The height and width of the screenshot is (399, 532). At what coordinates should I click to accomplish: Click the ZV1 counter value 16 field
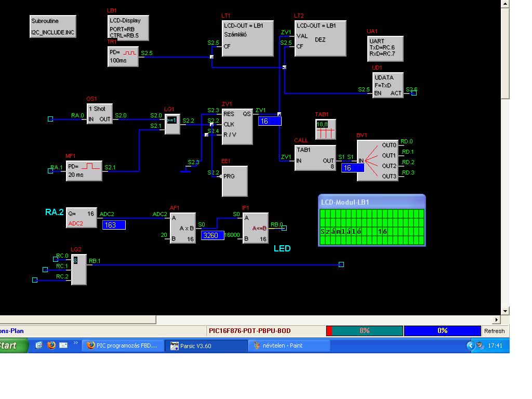270,121
